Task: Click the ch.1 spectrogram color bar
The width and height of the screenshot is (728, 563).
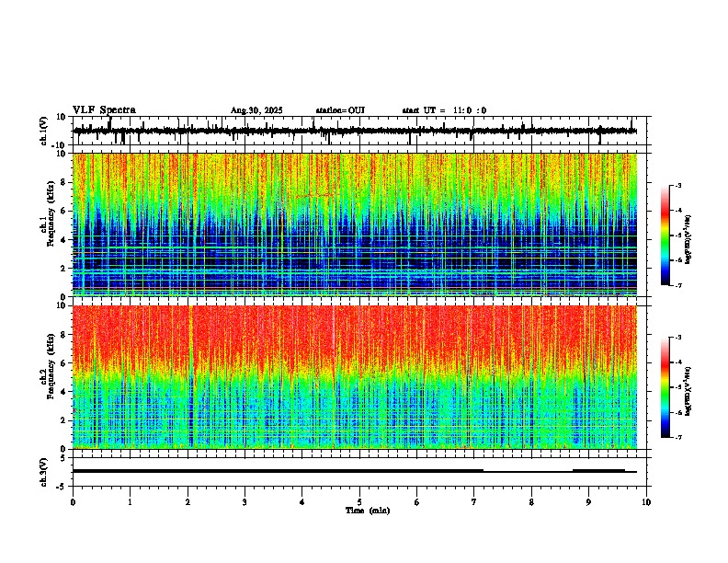Action: coord(665,236)
